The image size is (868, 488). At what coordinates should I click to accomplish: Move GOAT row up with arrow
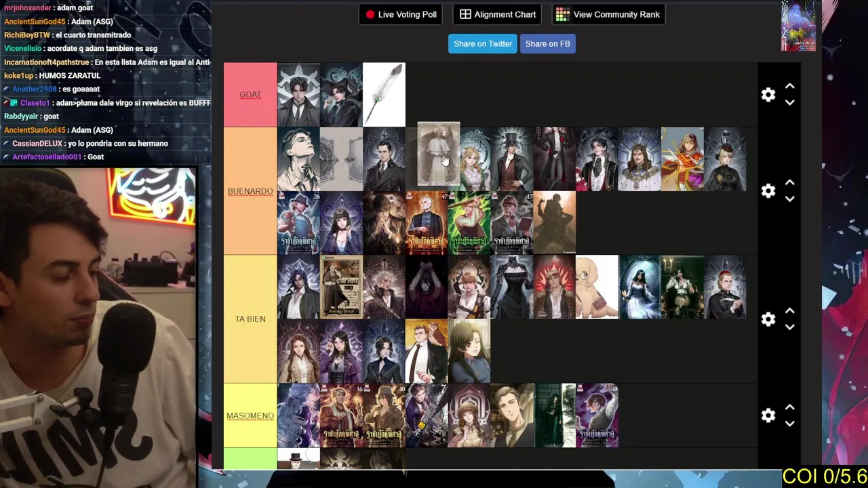click(789, 87)
